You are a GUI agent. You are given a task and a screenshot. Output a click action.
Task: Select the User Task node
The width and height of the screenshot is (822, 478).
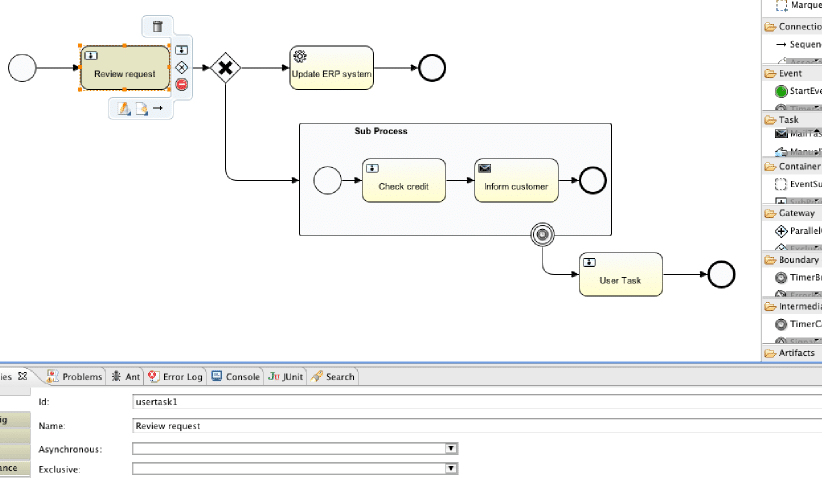tap(621, 274)
